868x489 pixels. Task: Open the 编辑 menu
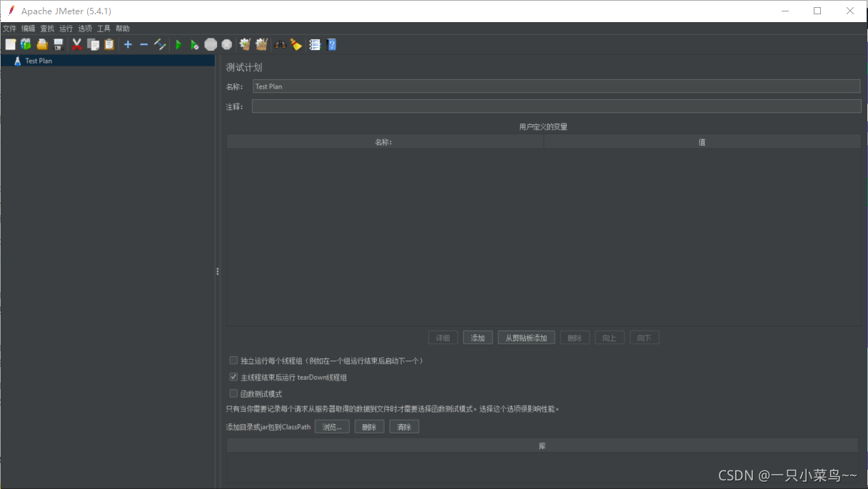[28, 29]
